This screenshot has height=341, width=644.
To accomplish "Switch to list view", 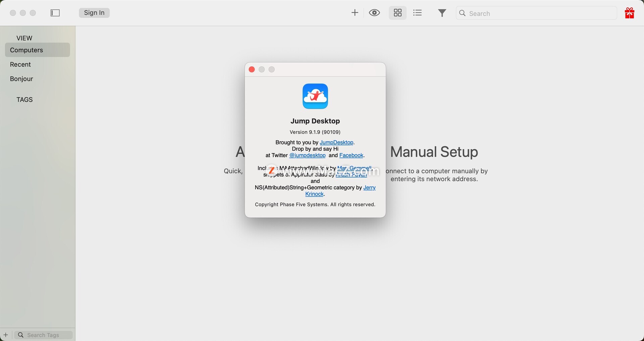I will 418,13.
